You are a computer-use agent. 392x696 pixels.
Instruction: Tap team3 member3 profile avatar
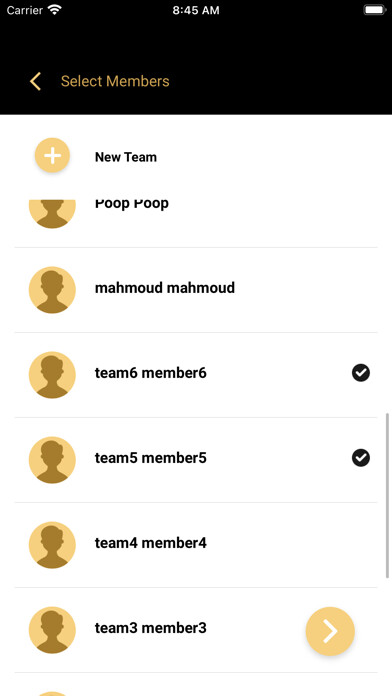pos(52,630)
